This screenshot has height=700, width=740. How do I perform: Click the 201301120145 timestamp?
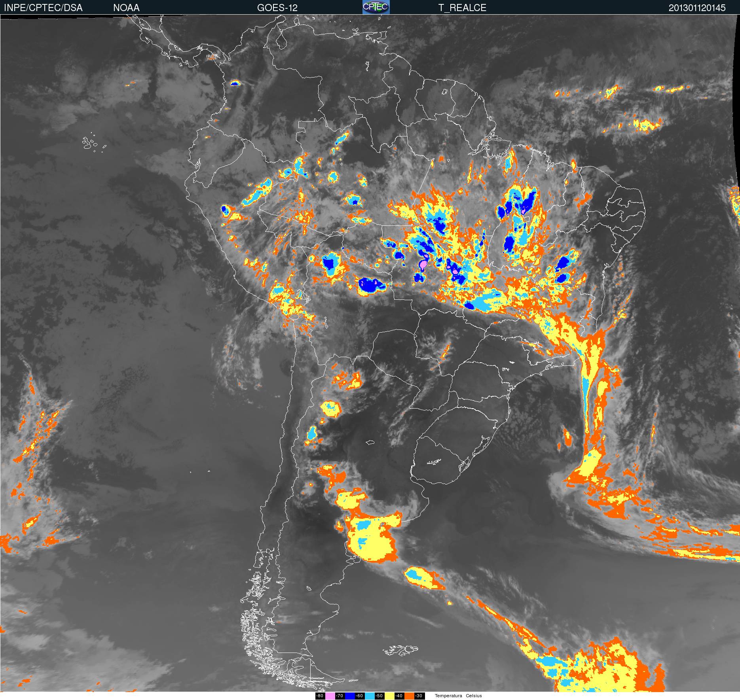(x=697, y=8)
